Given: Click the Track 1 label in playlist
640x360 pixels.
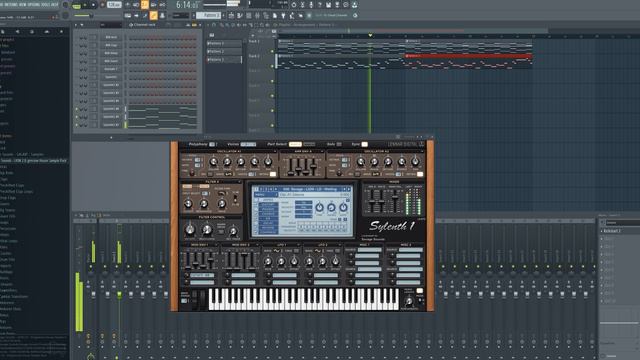Looking at the screenshot, I should pos(254,41).
